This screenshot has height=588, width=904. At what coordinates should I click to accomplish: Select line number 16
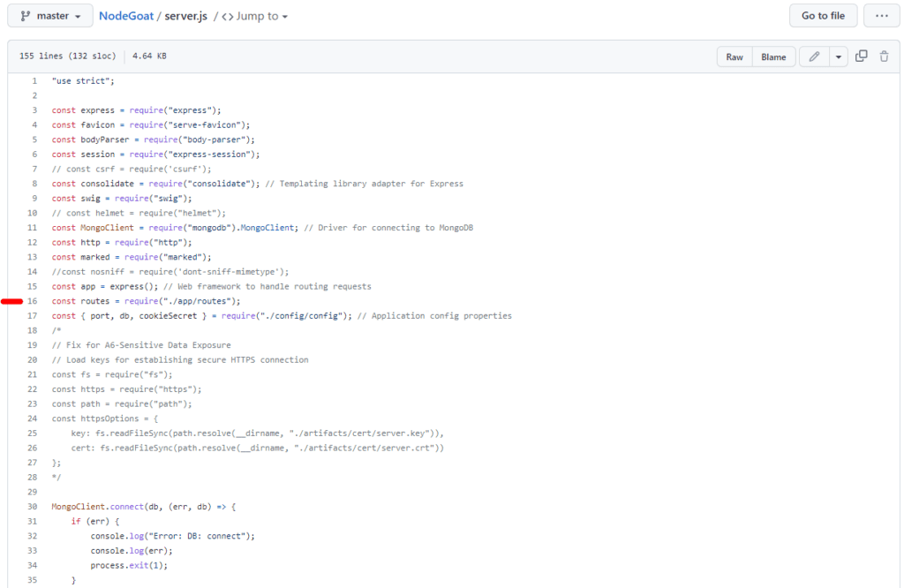[x=33, y=301]
